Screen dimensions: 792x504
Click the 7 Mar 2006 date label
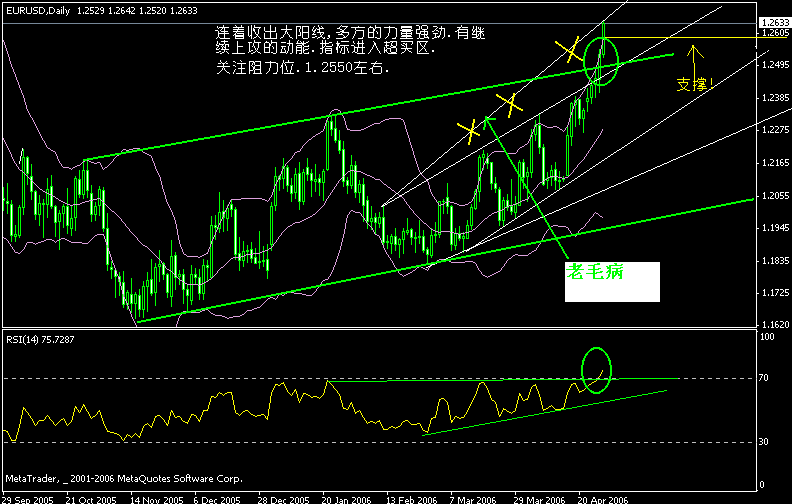473,500
